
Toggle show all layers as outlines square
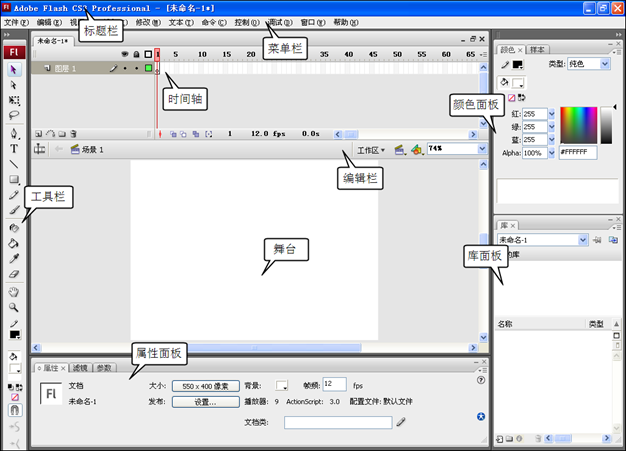point(148,54)
